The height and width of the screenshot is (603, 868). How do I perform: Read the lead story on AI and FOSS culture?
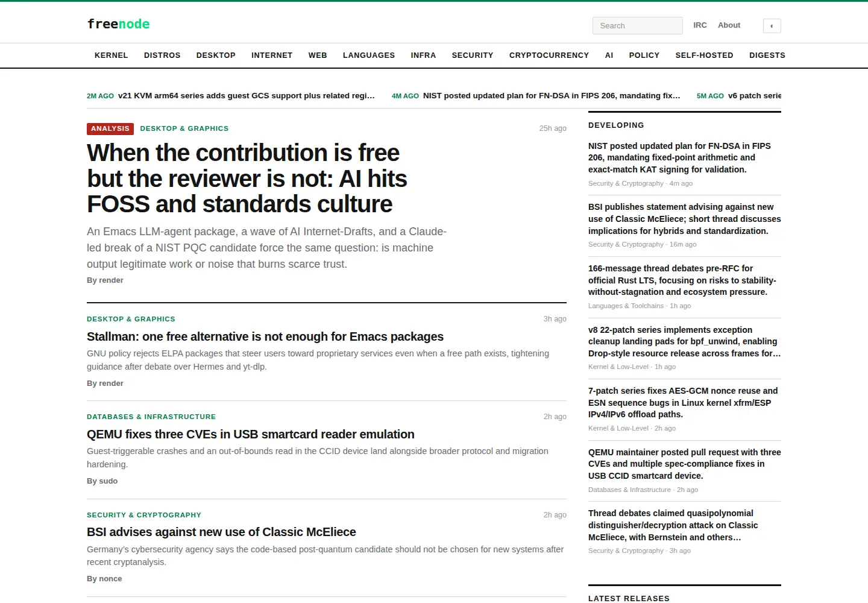coord(247,178)
